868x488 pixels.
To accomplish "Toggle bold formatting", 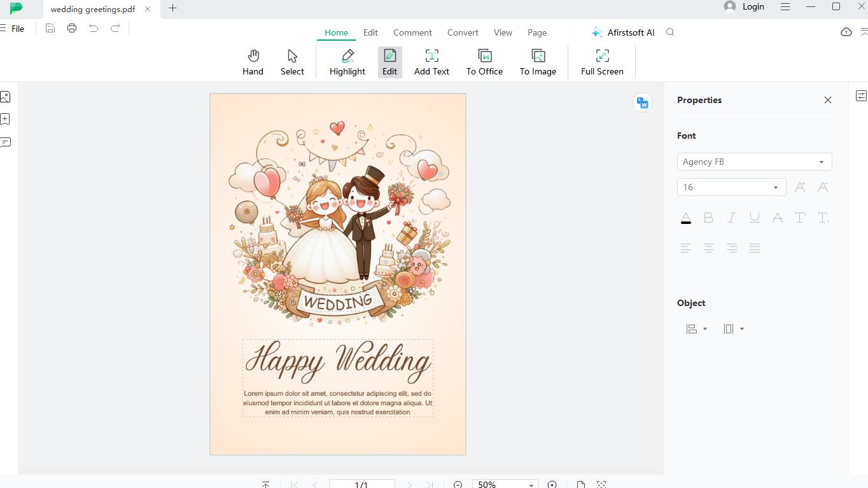I will 708,218.
